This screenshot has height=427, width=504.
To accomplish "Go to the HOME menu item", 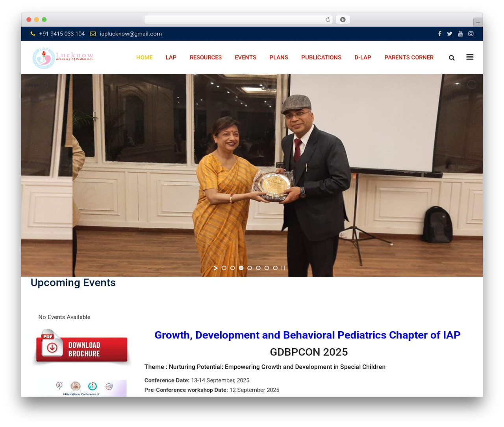I will 145,58.
